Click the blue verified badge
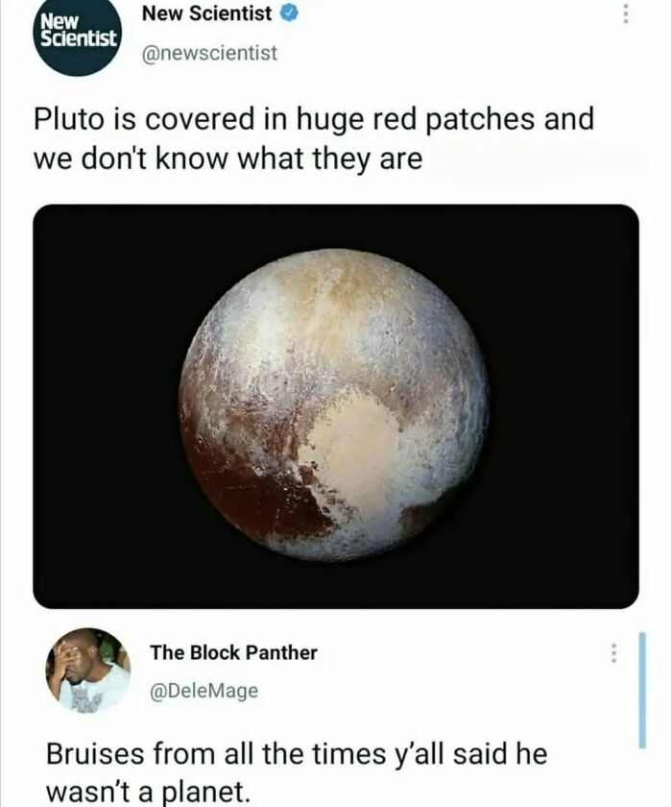Viewport: 672px width, 807px height. coord(290,13)
